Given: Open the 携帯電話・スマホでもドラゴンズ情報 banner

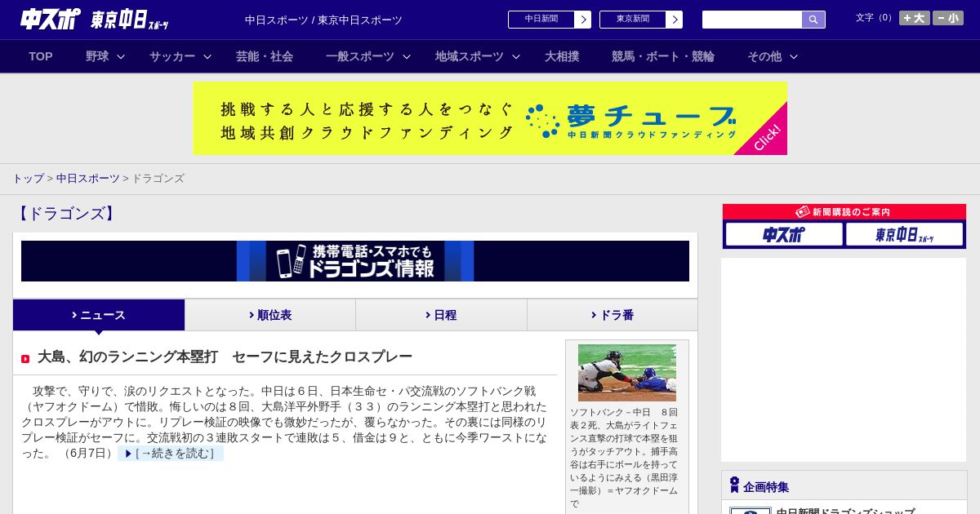Looking at the screenshot, I should (x=355, y=261).
